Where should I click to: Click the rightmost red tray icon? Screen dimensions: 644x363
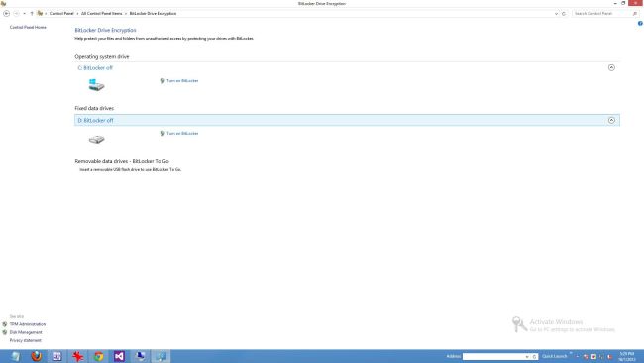[x=610, y=357]
